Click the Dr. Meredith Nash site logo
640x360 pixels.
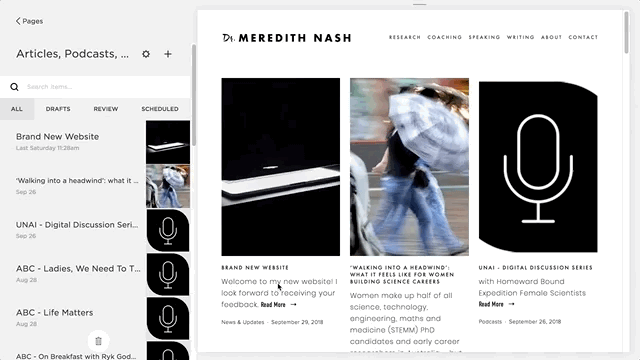[287, 38]
